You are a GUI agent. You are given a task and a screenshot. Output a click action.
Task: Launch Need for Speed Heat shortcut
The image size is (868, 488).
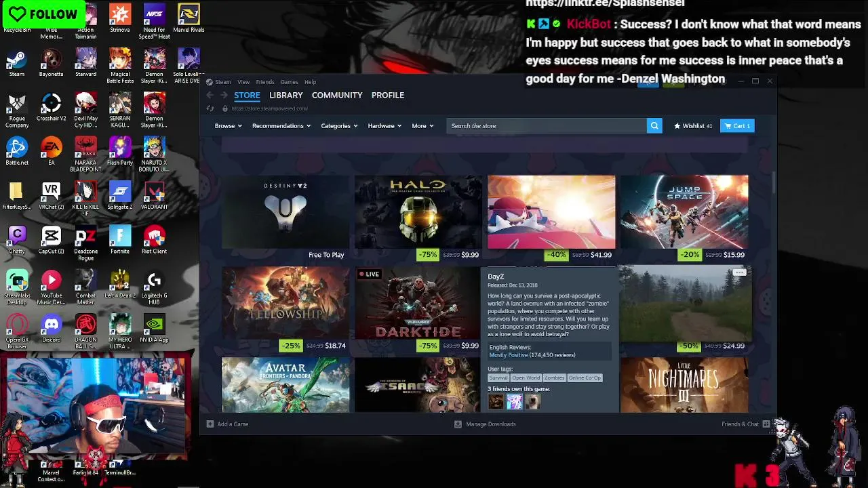(x=154, y=20)
